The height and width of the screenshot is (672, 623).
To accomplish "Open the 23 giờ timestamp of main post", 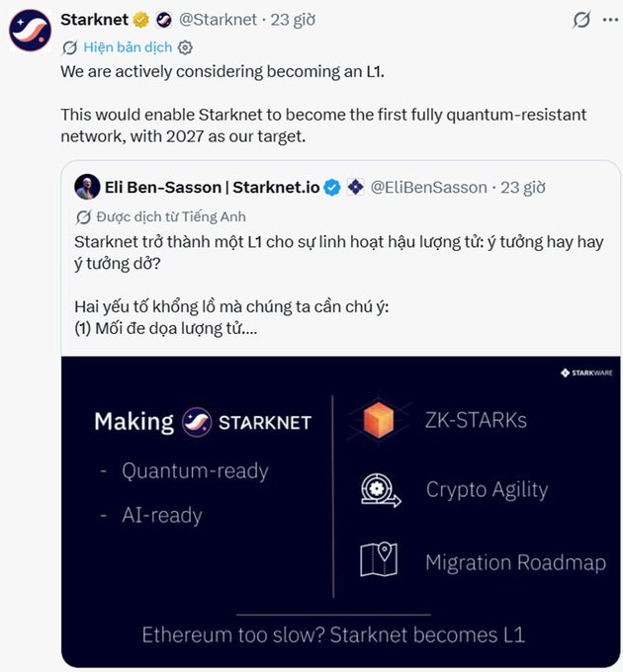I will 293,20.
